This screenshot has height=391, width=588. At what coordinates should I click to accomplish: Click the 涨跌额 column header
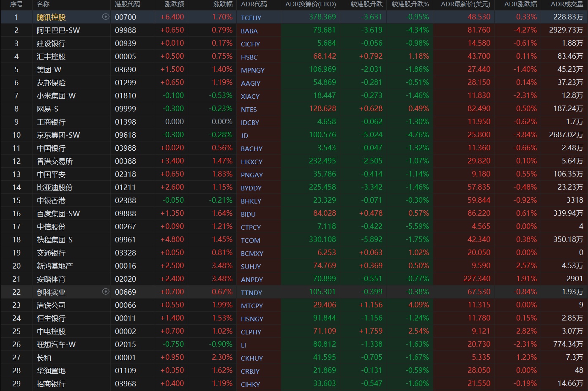click(x=174, y=4)
